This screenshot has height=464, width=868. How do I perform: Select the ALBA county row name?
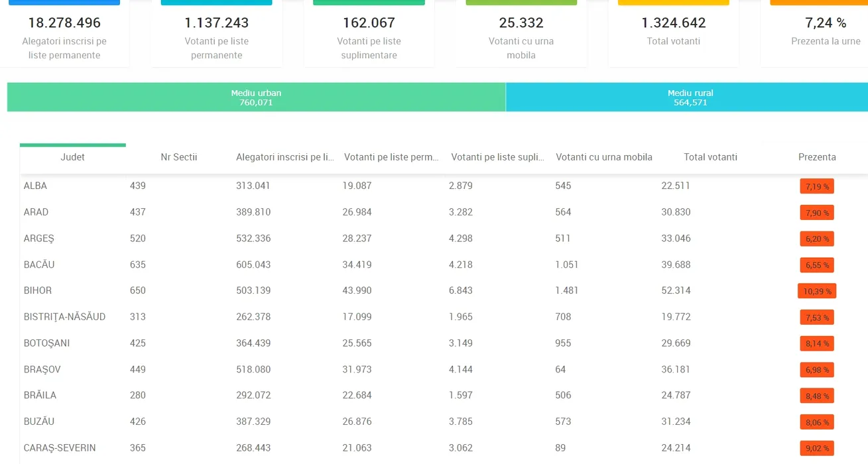(36, 186)
